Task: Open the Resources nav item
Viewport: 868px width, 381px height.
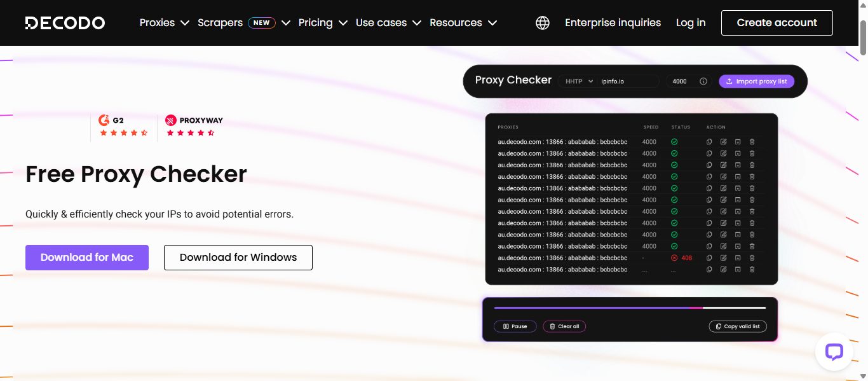Action: [x=456, y=23]
